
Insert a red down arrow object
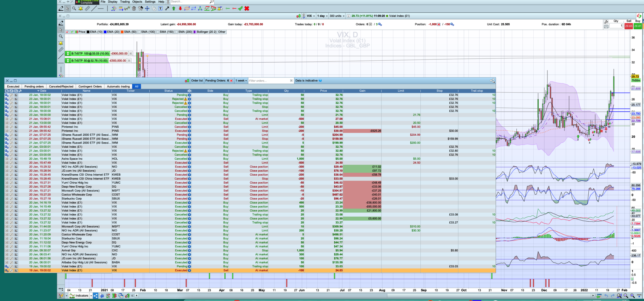[x=180, y=9]
